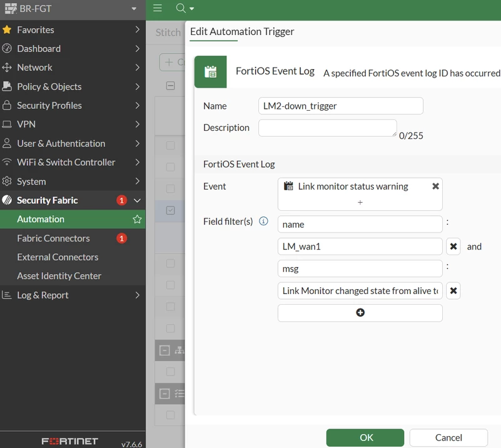501x448 pixels.
Task: Toggle the hamburger menu icon
Action: pos(158,8)
